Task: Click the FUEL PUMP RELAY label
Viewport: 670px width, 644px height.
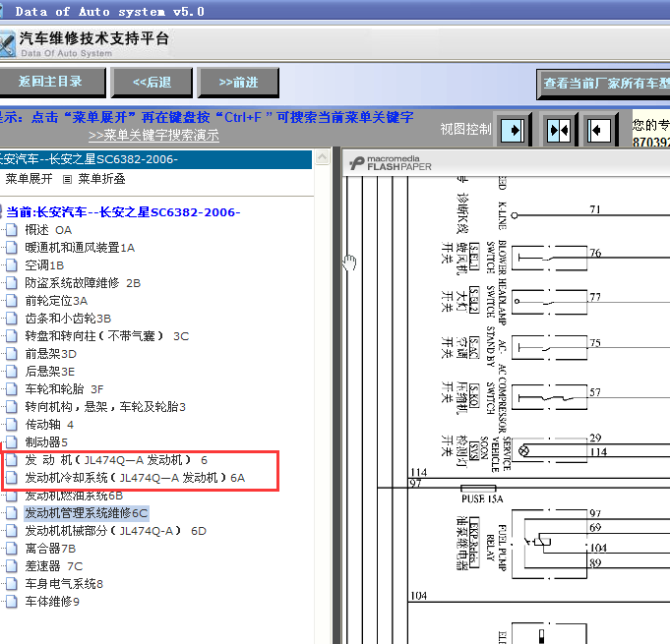Action: click(496, 548)
